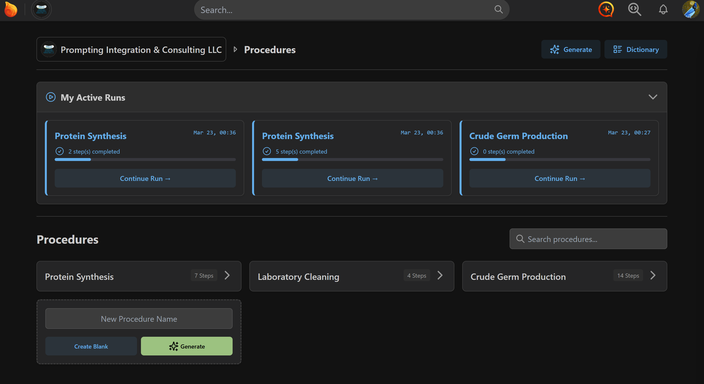Viewport: 704px width, 384px height.
Task: Focus the Search procedures field
Action: click(x=588, y=239)
